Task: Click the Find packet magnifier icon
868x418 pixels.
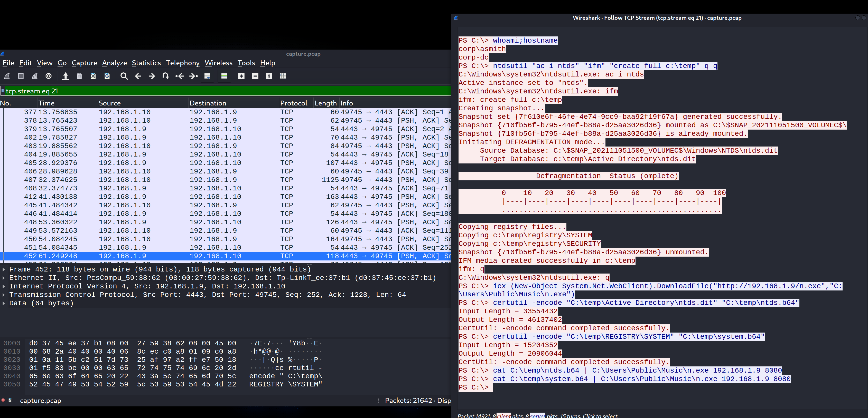Action: pyautogui.click(x=124, y=76)
